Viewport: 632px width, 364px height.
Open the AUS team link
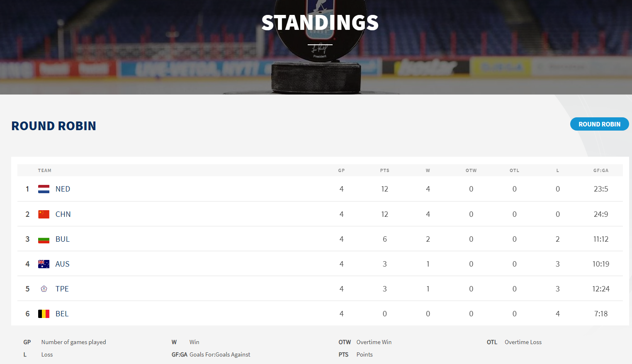[x=62, y=264]
